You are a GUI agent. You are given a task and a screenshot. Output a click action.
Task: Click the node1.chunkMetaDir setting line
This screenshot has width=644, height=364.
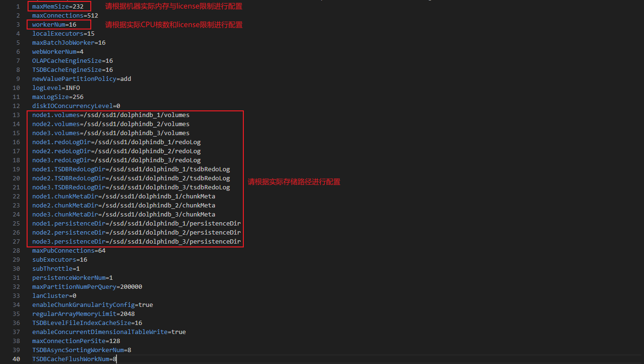point(124,197)
